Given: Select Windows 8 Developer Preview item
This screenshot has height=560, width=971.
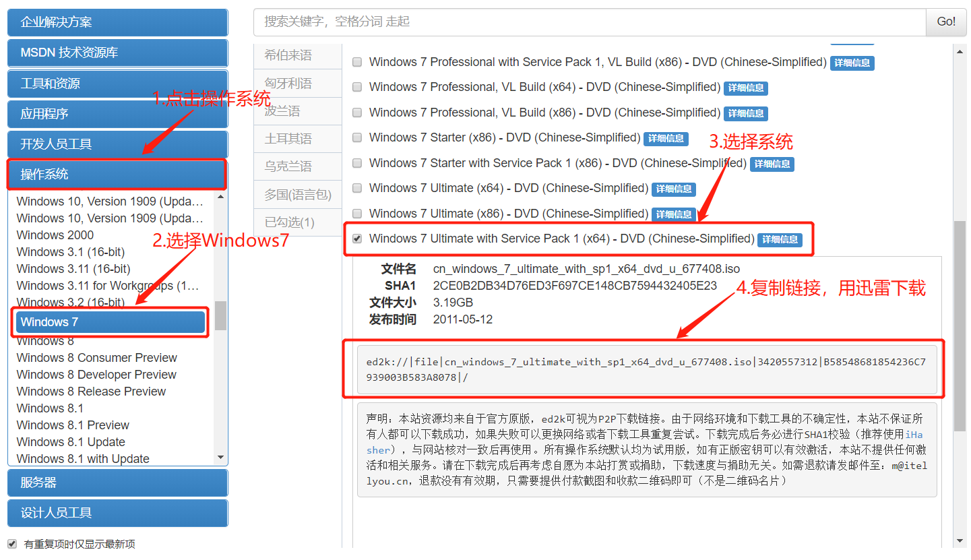Looking at the screenshot, I should pyautogui.click(x=96, y=375).
